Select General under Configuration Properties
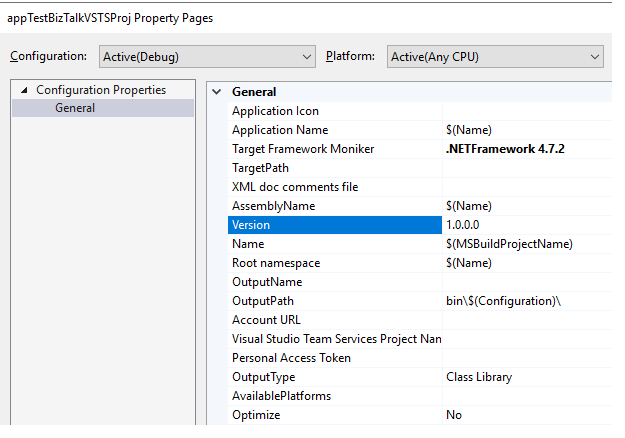 (103, 108)
